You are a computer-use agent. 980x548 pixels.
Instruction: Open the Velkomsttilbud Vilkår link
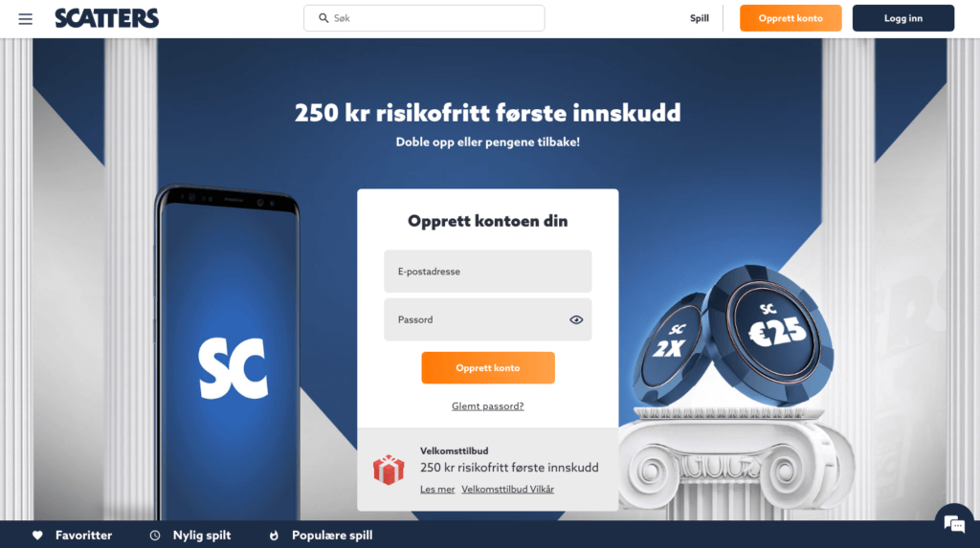tap(507, 490)
